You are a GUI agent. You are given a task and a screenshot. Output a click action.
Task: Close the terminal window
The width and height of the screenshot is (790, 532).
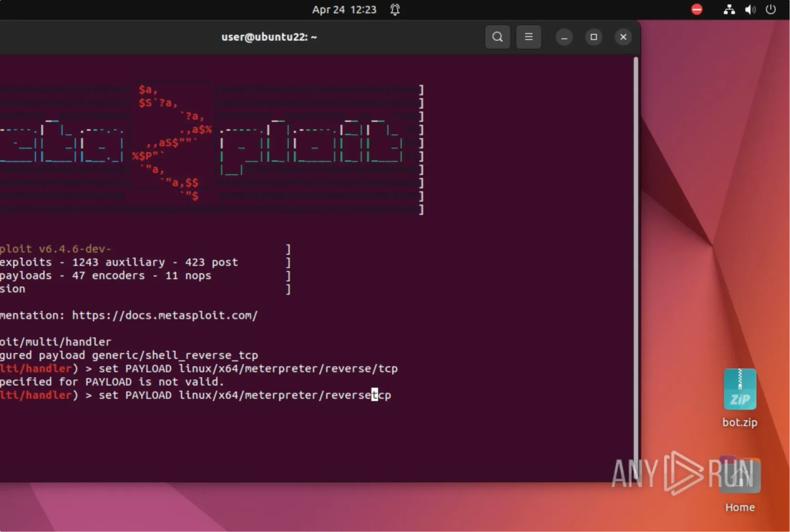pyautogui.click(x=623, y=37)
